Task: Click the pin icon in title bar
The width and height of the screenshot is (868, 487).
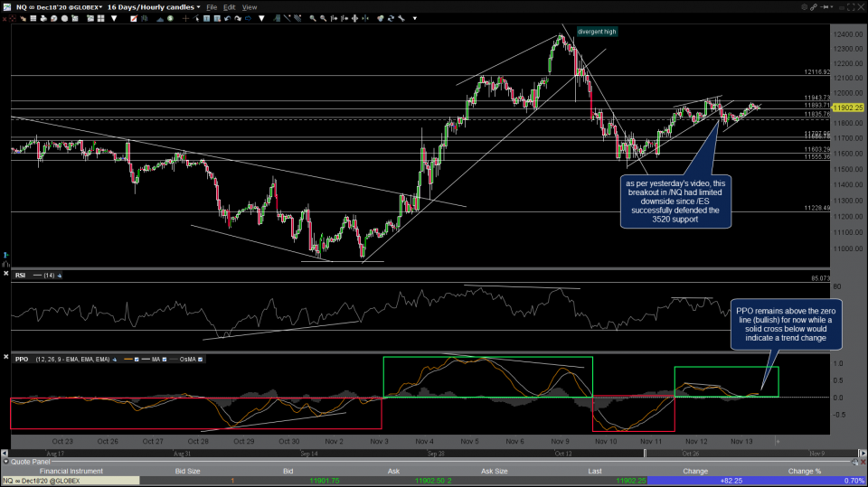Action: 825,6
